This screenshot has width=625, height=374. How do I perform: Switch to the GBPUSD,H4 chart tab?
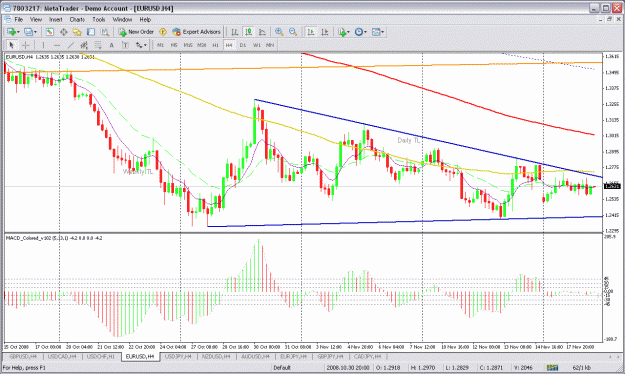[23, 356]
